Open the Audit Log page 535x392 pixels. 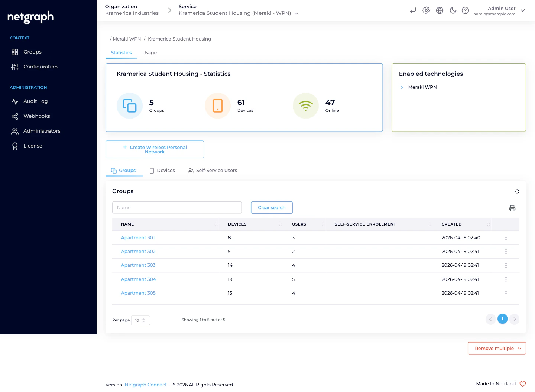[x=35, y=101]
